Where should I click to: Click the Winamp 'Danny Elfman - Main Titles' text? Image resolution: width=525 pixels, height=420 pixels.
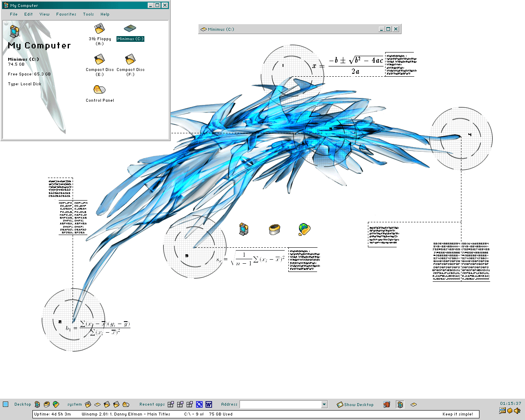(x=126, y=414)
